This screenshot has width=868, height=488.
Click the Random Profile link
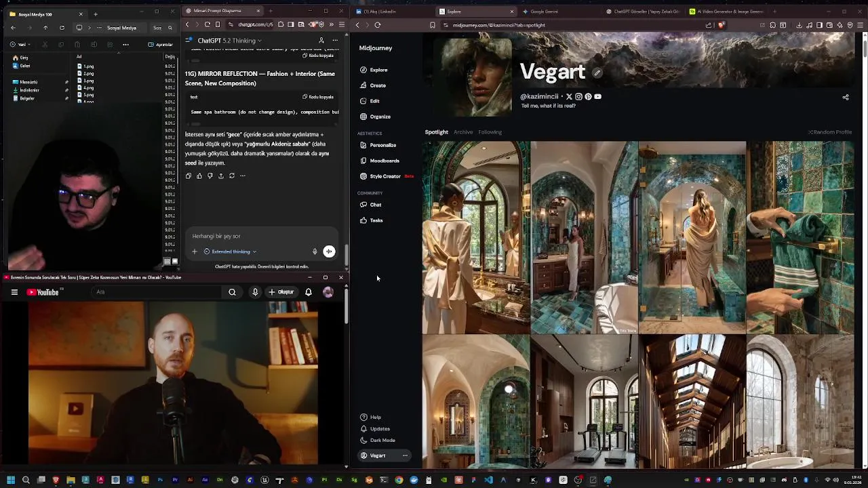point(830,132)
